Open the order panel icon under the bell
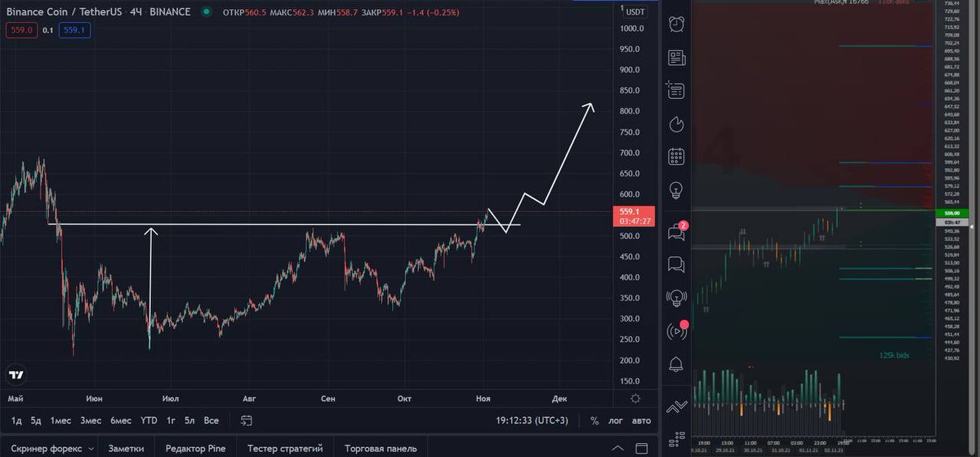The width and height of the screenshot is (980, 457). coord(676,406)
